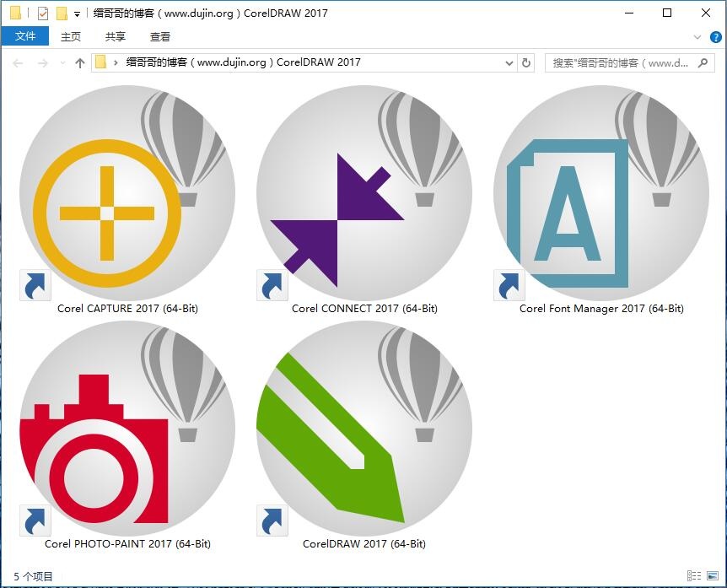This screenshot has width=727, height=588.
Task: Minimize the Explorer window
Action: tap(629, 13)
